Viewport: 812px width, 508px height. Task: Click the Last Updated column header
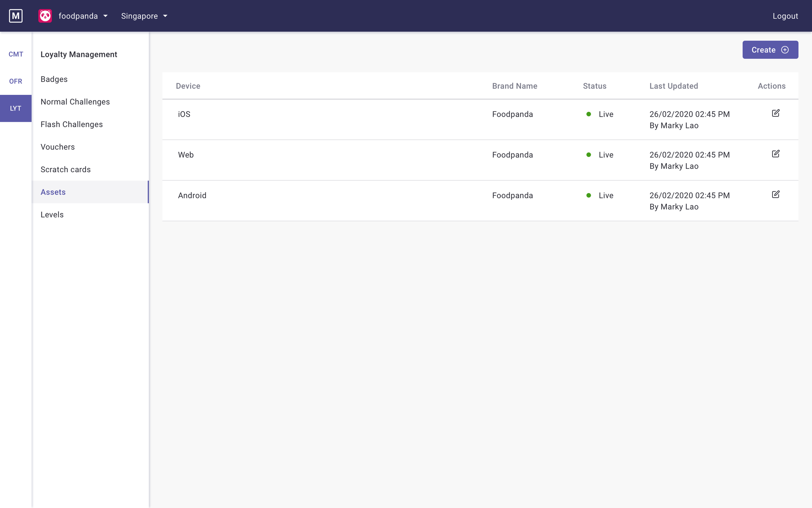pos(673,86)
